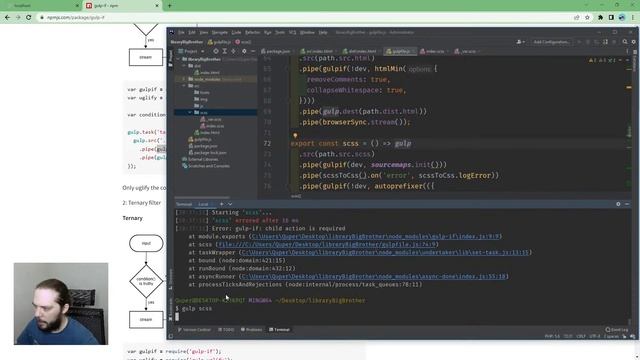Image resolution: width=640 pixels, height=360 pixels.
Task: Open the Help menu in the IDE
Action: (323, 32)
